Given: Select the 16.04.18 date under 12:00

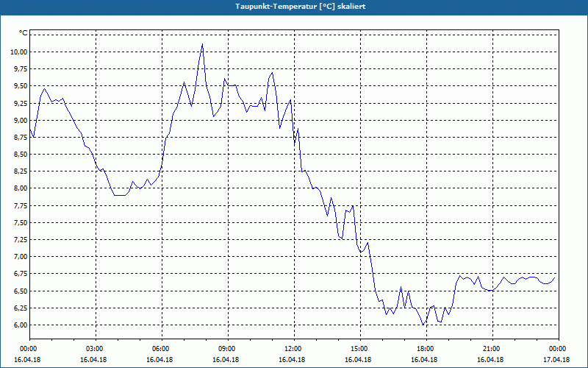Looking at the screenshot, I should click(292, 360).
